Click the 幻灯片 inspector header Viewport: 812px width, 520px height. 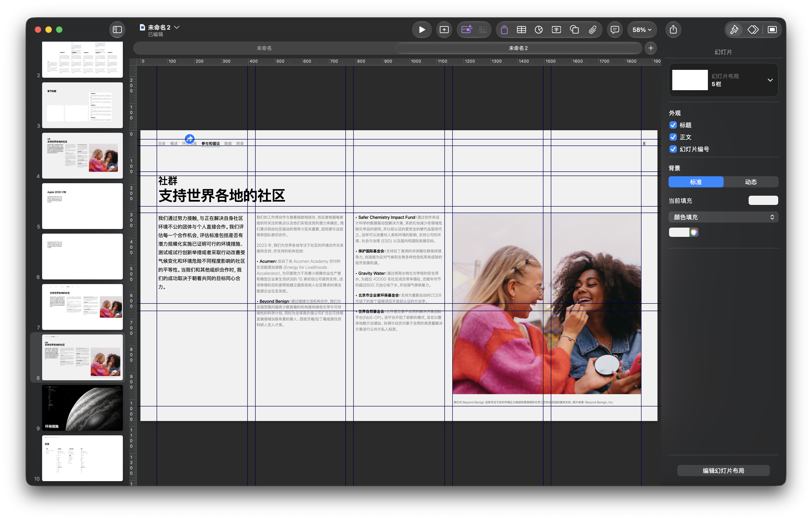tap(723, 52)
